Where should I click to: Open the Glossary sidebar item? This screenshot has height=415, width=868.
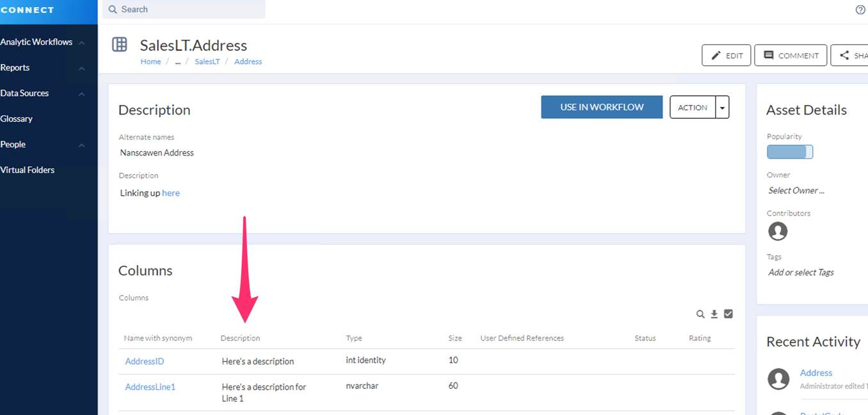pyautogui.click(x=16, y=118)
